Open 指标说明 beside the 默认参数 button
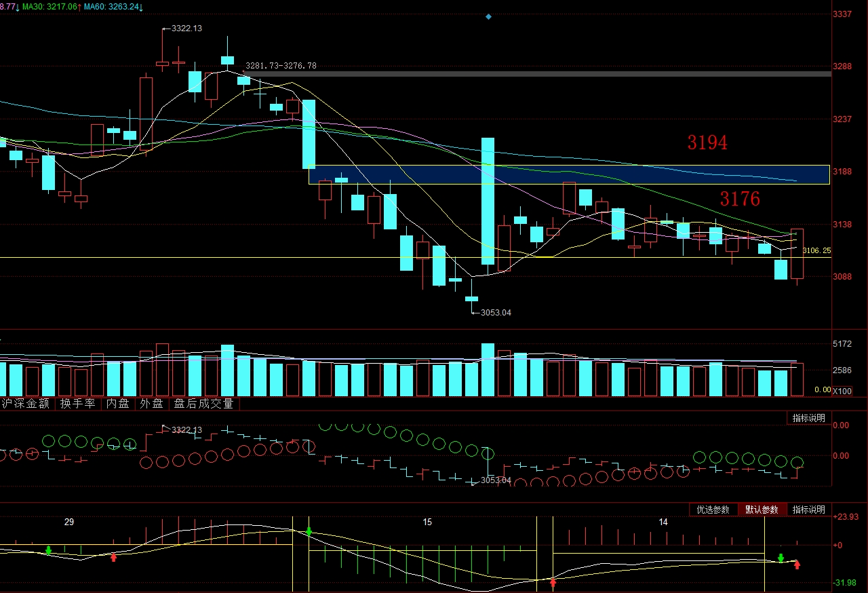Screen dimensions: 868x593 pyautogui.click(x=809, y=510)
